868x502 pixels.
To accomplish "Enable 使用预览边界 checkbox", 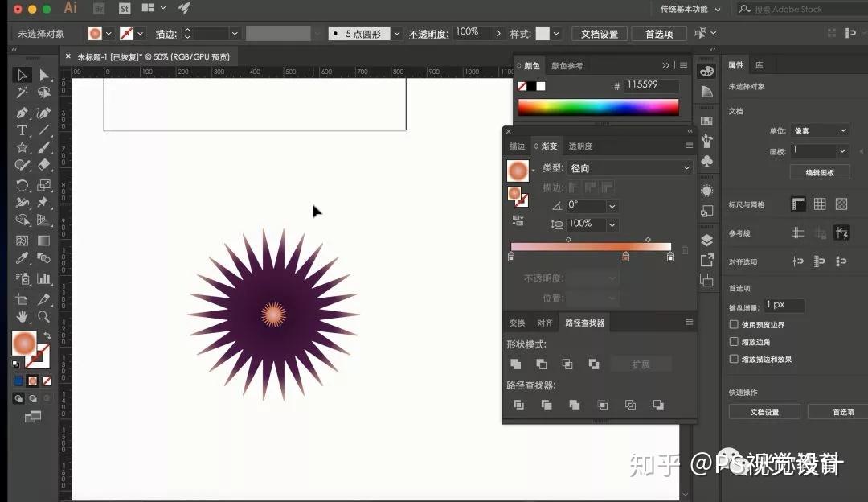I will (734, 324).
